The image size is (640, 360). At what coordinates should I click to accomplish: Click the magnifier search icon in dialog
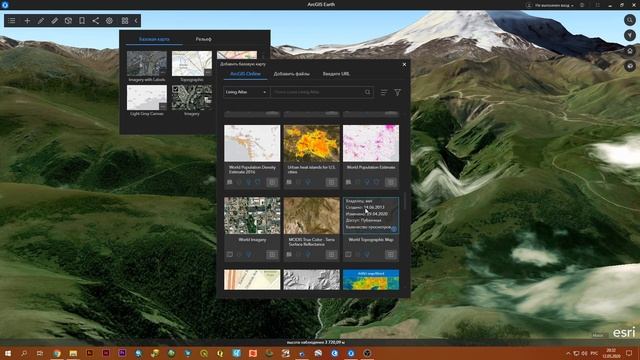(x=368, y=92)
